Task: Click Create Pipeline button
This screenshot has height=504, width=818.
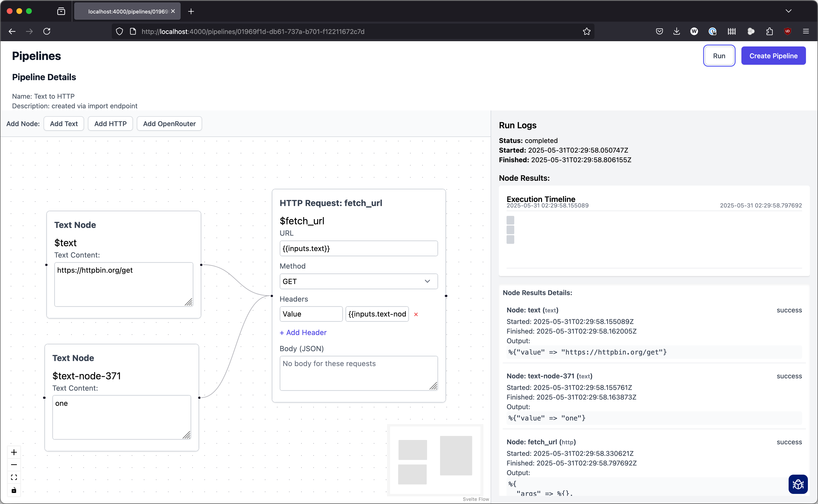Action: coord(773,56)
